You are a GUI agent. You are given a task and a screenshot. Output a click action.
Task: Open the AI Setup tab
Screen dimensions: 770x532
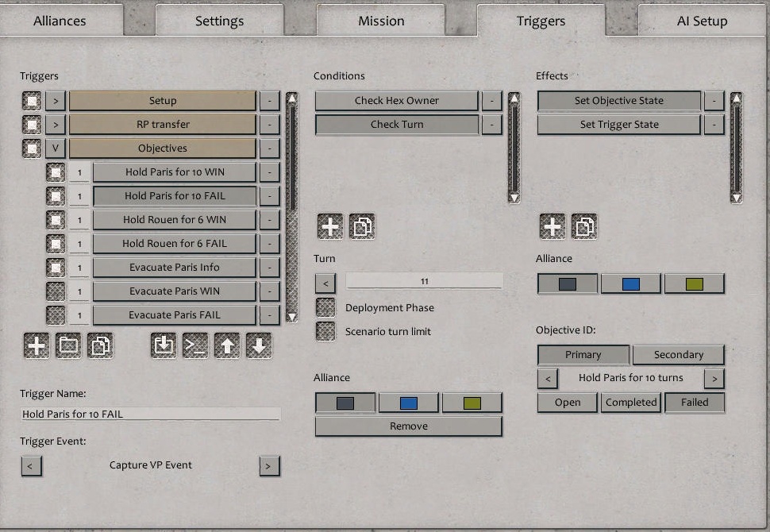point(700,21)
